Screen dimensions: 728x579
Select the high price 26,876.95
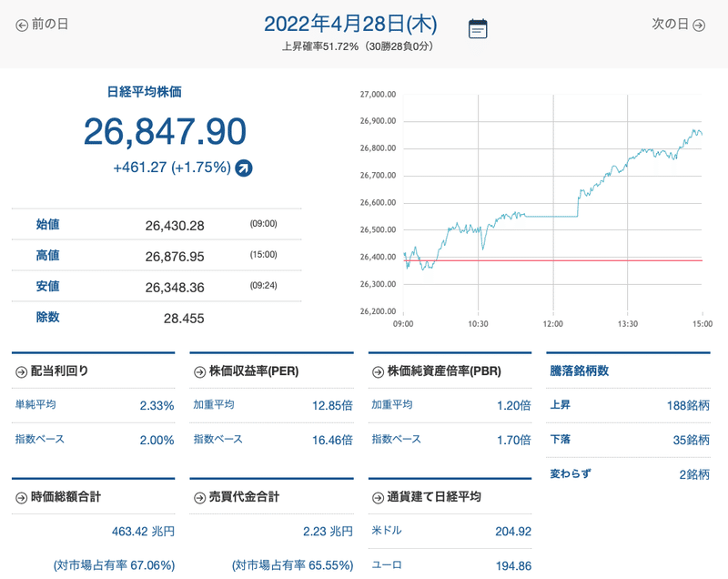[x=175, y=257]
